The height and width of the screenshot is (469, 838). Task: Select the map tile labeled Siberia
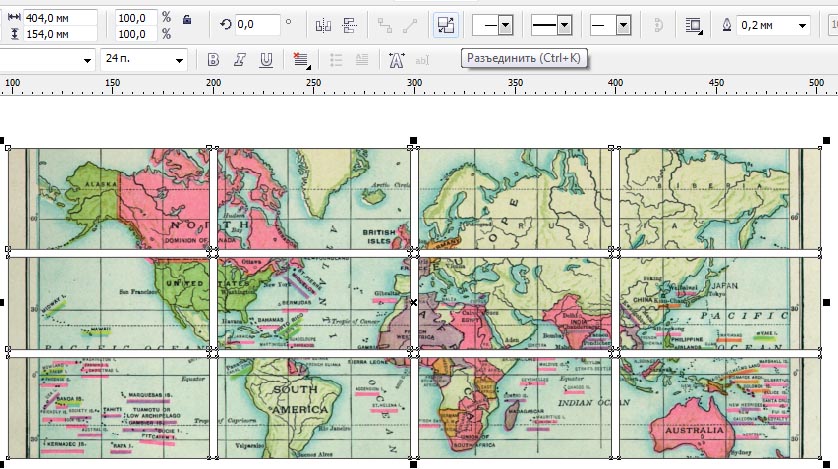click(x=720, y=199)
